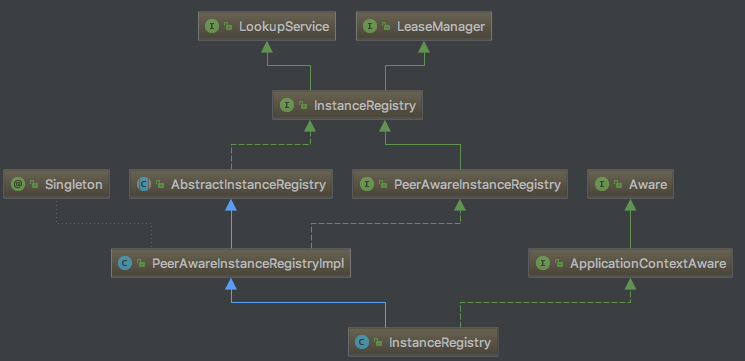The image size is (745, 361).
Task: Click the class icon on PeerAwareInstanceRegistryImpl
Action: (125, 263)
